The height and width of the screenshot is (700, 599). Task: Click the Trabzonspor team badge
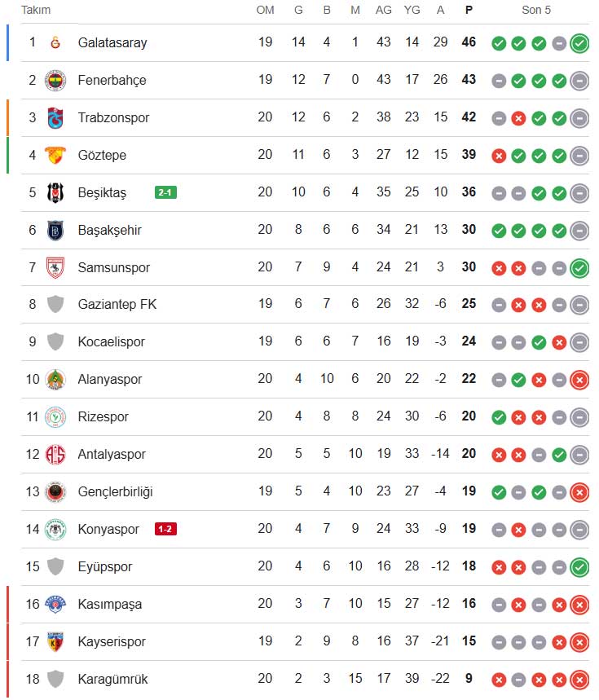(x=55, y=117)
